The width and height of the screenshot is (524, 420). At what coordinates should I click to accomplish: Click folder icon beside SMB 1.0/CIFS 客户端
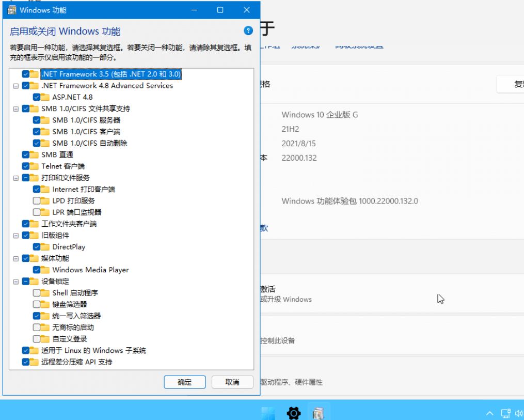pyautogui.click(x=45, y=132)
